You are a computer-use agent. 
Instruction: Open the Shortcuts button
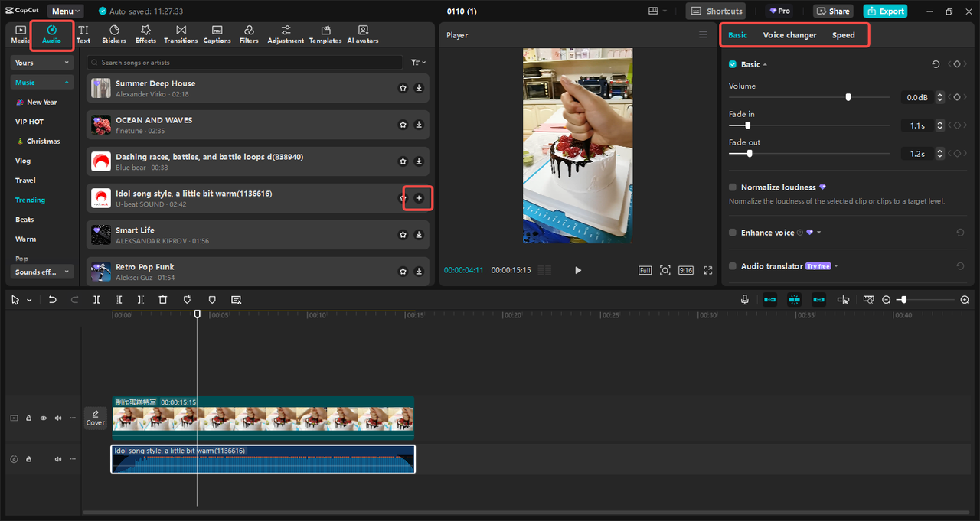point(717,11)
